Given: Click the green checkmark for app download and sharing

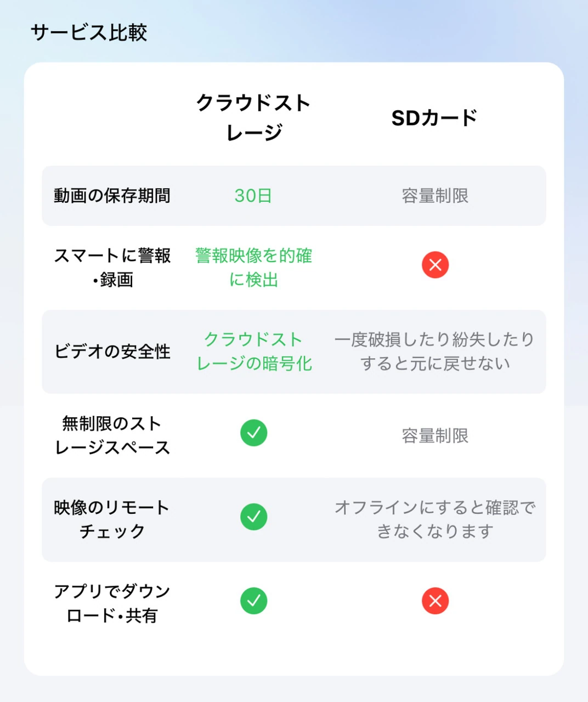Looking at the screenshot, I should click(253, 601).
